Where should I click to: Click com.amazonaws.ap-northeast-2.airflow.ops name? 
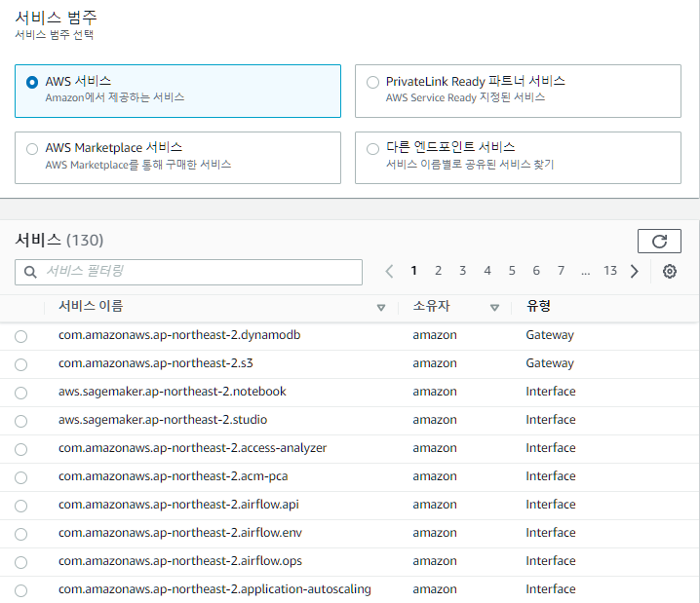(x=180, y=561)
